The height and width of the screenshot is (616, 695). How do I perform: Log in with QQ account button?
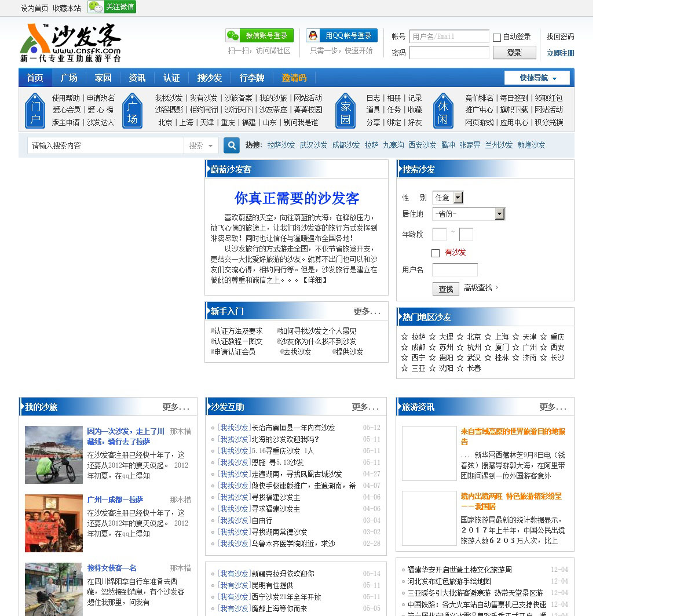pos(342,35)
